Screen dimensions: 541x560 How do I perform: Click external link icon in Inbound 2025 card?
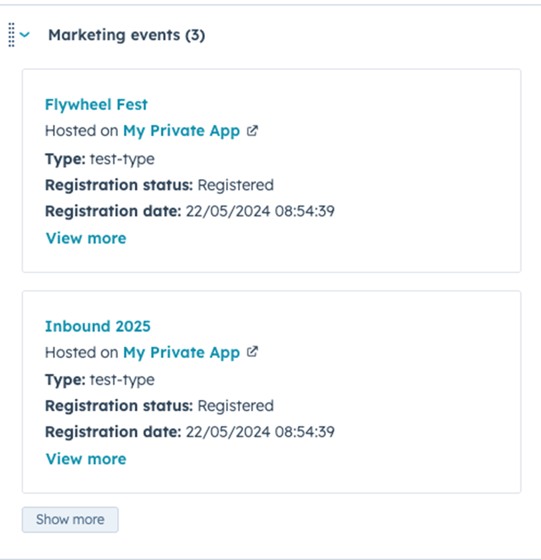(x=252, y=352)
